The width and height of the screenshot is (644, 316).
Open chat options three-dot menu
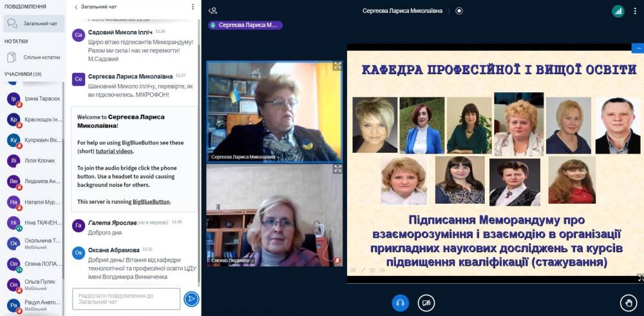(x=193, y=7)
